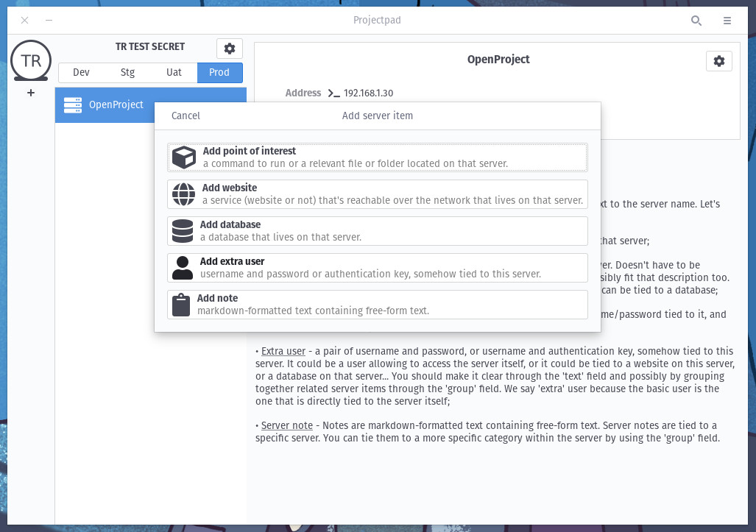
Task: Open search via the magnifier icon
Action: 696,21
